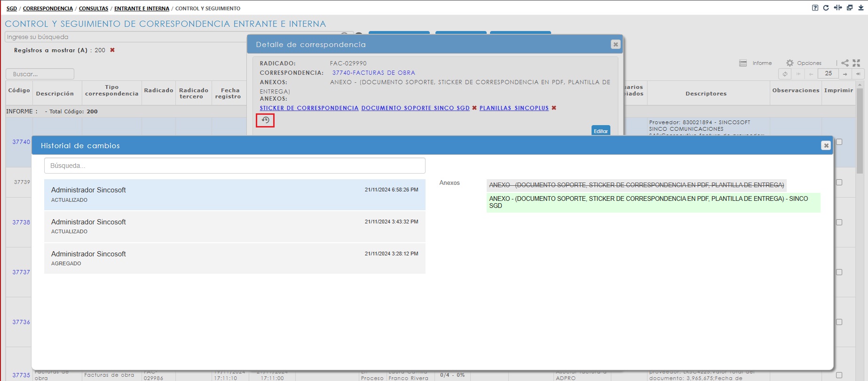This screenshot has width=868, height=381.
Task: Tick print checkbox for row 37736
Action: 839,322
